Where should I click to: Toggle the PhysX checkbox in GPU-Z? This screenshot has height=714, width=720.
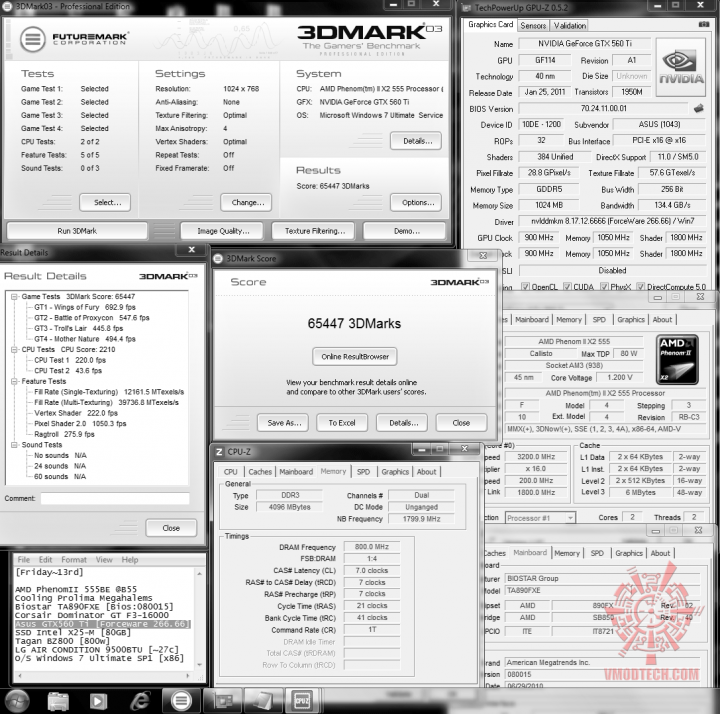click(x=604, y=287)
